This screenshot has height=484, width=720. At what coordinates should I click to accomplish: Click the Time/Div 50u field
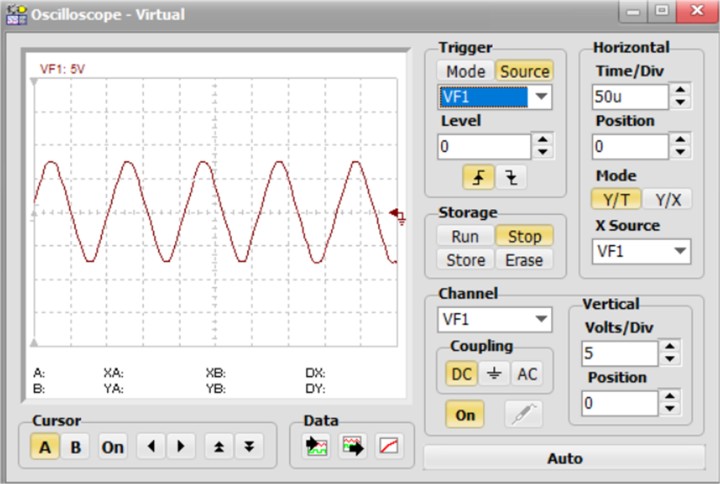[630, 96]
